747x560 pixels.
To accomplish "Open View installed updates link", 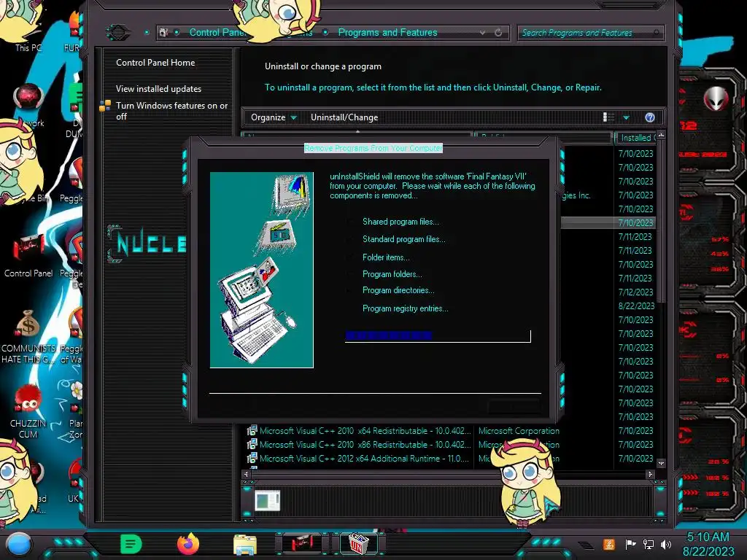I will 158,88.
